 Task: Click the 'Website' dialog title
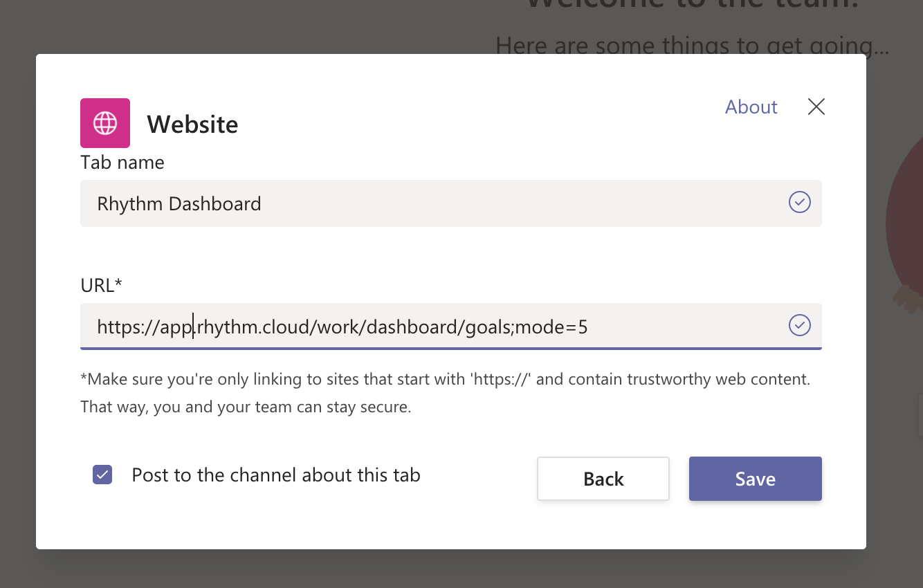pyautogui.click(x=192, y=125)
